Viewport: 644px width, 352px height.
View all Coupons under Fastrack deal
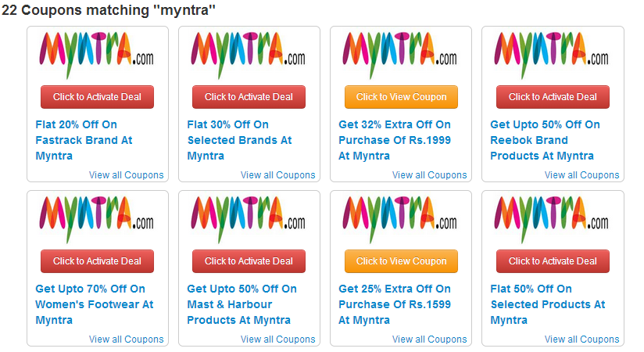[x=126, y=175]
